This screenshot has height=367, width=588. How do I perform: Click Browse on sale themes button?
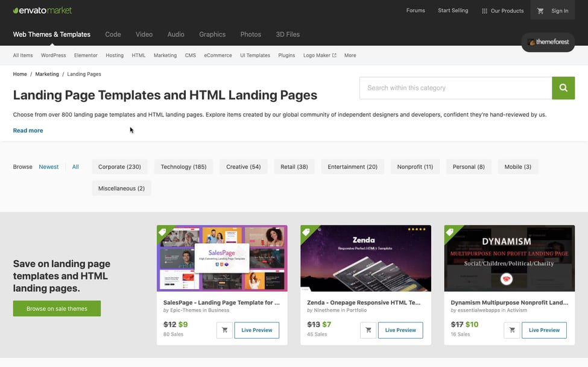[57, 309]
